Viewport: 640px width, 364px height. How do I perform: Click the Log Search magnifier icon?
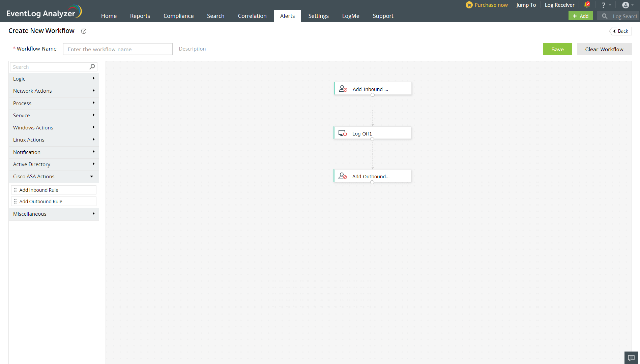[605, 16]
